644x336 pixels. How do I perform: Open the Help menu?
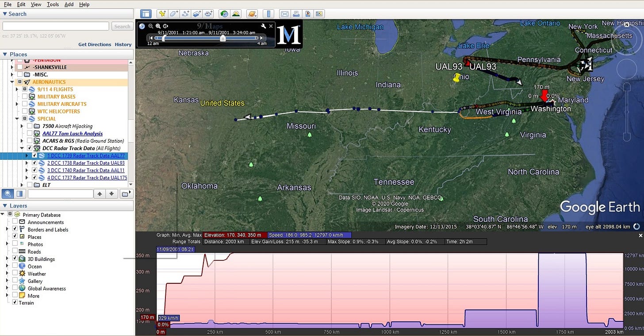point(84,4)
